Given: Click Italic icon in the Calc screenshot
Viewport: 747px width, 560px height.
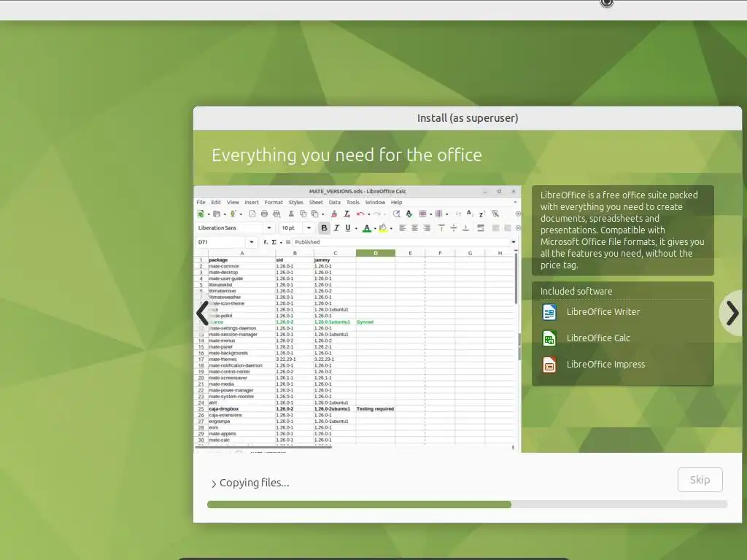Looking at the screenshot, I should click(336, 228).
